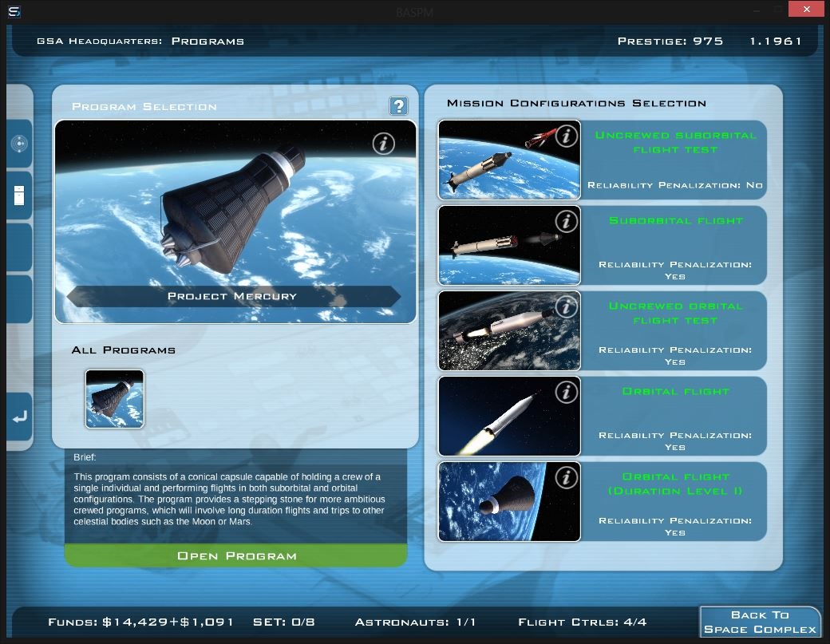Show info for Uncrewed Suborbital Flight Test

tap(566, 136)
